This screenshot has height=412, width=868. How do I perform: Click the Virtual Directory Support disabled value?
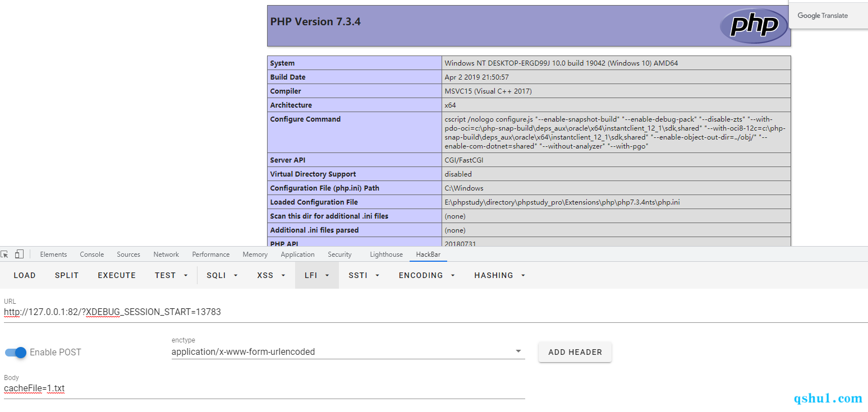[x=458, y=174]
